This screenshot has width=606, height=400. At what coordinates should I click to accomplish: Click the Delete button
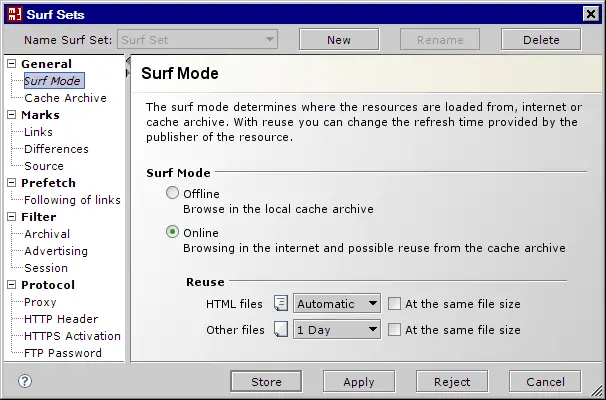click(x=541, y=39)
